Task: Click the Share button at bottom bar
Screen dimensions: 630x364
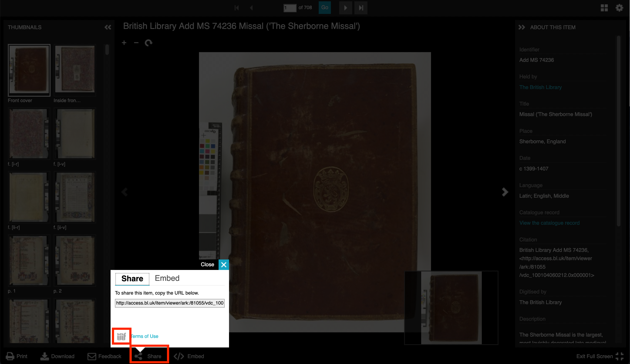Action: point(150,356)
